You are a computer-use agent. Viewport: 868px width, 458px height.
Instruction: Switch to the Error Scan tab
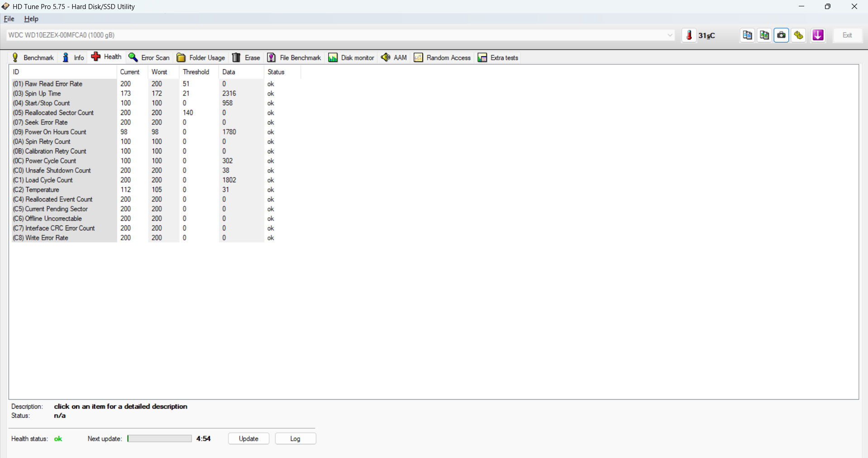tap(149, 57)
